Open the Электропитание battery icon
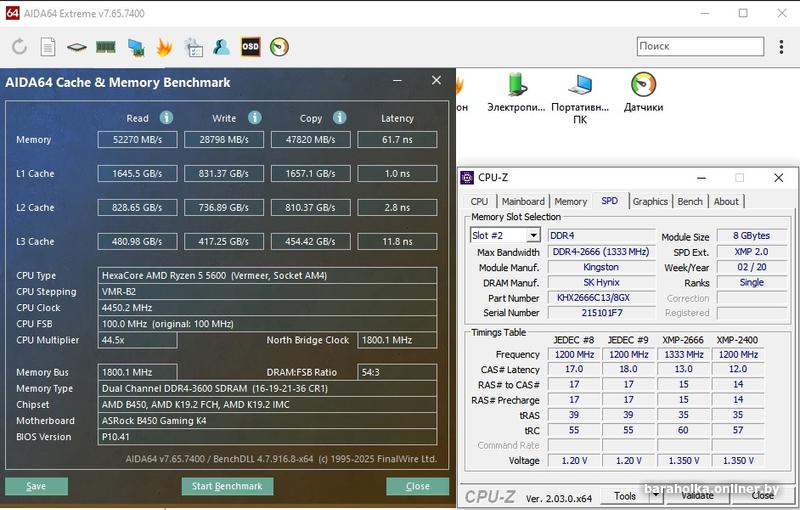 pos(516,85)
